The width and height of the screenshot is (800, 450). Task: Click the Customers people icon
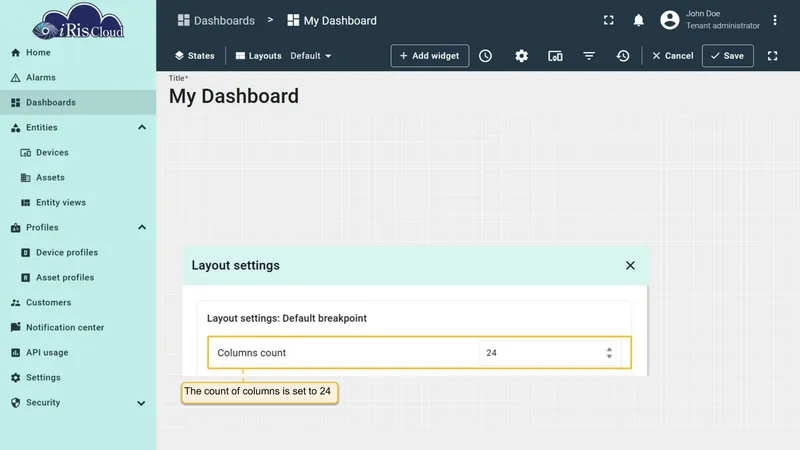[15, 303]
